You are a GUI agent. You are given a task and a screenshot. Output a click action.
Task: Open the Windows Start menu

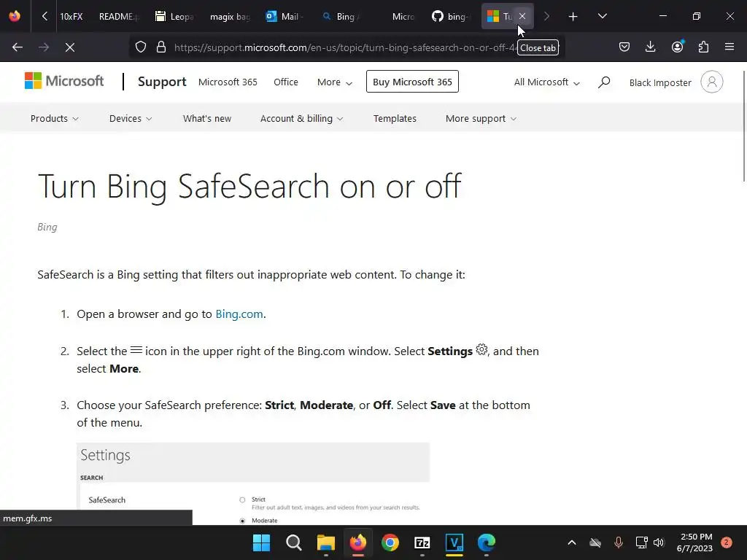pyautogui.click(x=261, y=542)
